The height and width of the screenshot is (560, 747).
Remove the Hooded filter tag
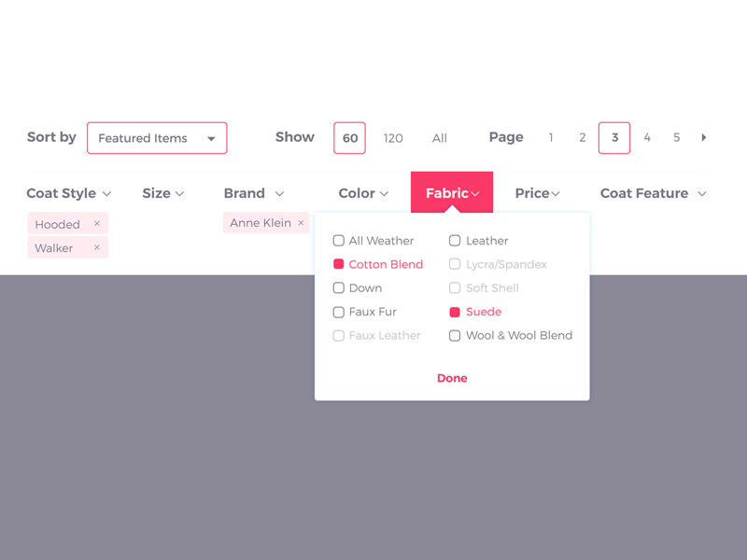pos(97,224)
